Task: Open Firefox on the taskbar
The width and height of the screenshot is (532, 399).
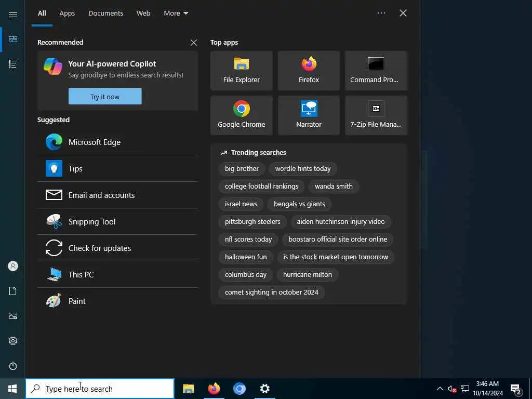Action: click(214, 389)
